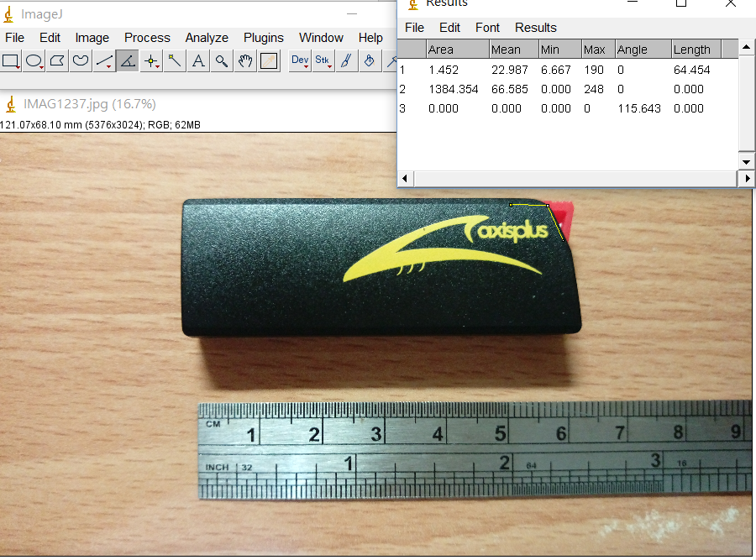Open File menu in Results window
This screenshot has height=560, width=756.
click(414, 28)
